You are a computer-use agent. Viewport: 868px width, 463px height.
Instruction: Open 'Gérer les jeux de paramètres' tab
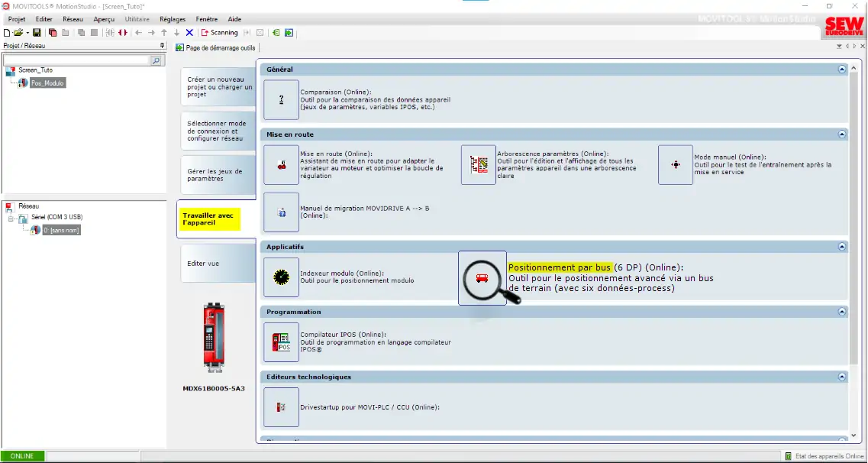click(219, 175)
